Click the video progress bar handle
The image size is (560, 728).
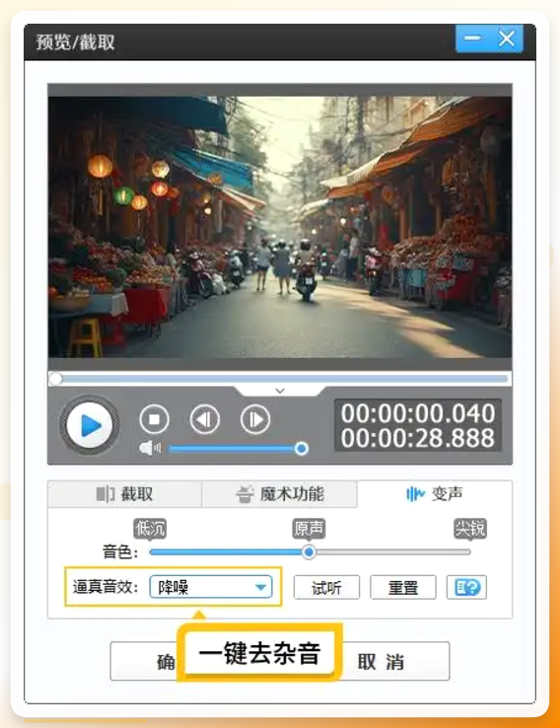point(55,379)
